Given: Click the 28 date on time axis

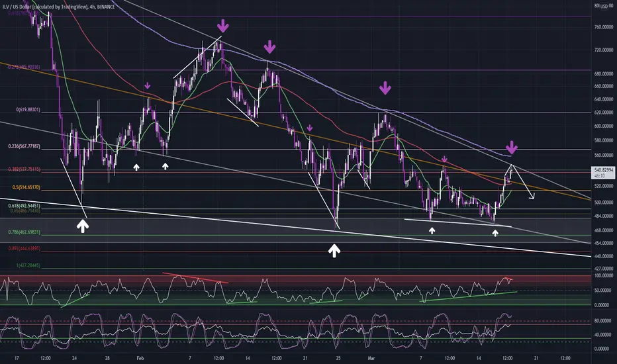Looking at the screenshot, I should click(x=107, y=359).
